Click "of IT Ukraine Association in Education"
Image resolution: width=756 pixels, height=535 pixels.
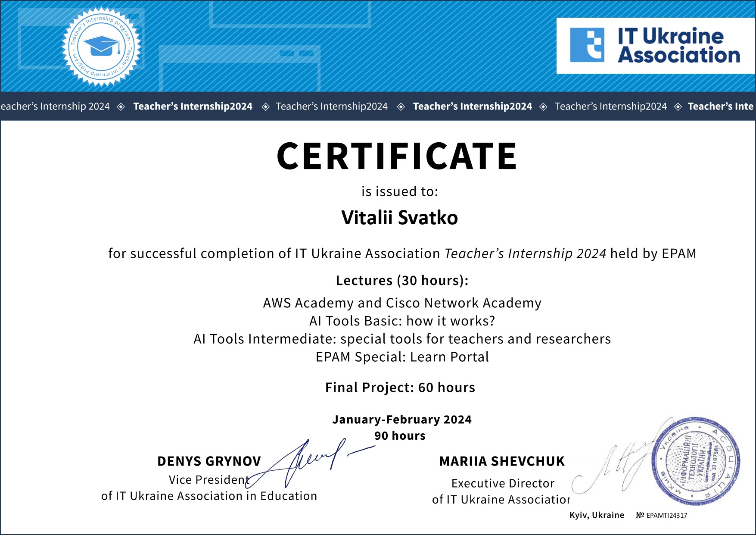click(209, 496)
